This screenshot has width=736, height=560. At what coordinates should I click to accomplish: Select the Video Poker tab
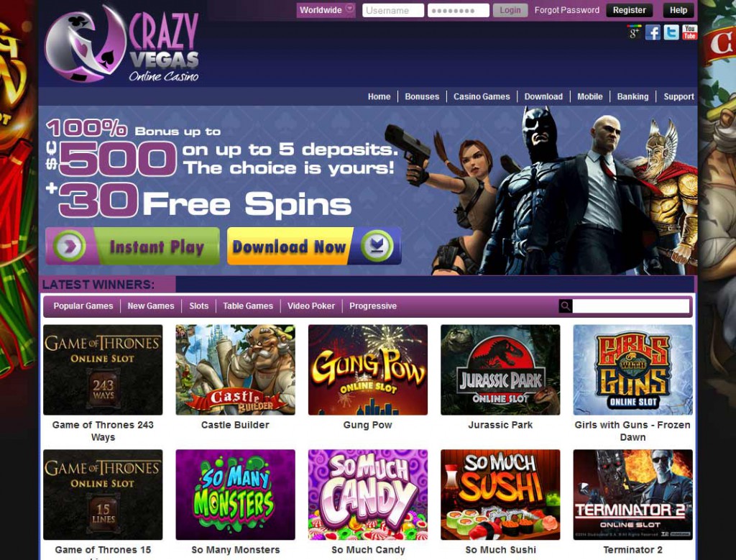click(310, 306)
